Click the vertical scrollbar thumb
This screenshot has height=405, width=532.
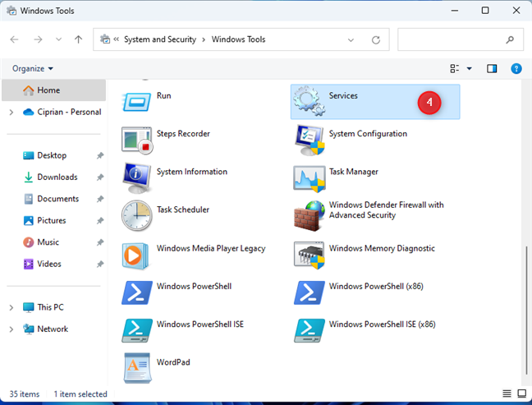(526, 310)
